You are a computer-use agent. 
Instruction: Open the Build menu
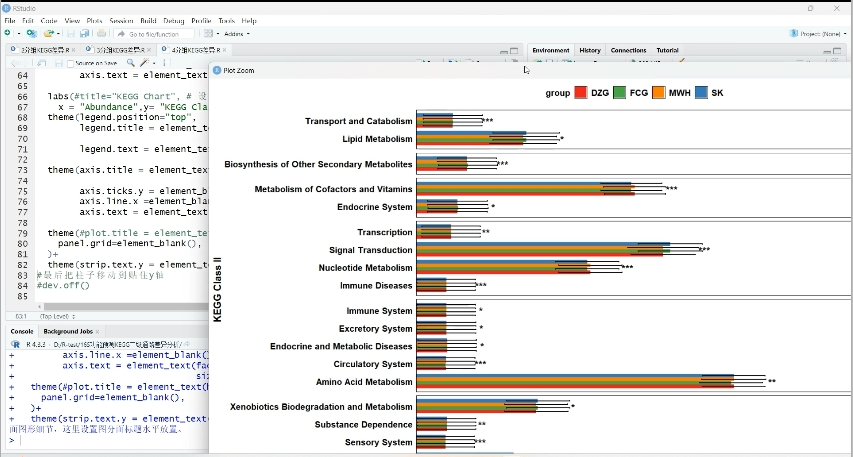click(x=148, y=21)
